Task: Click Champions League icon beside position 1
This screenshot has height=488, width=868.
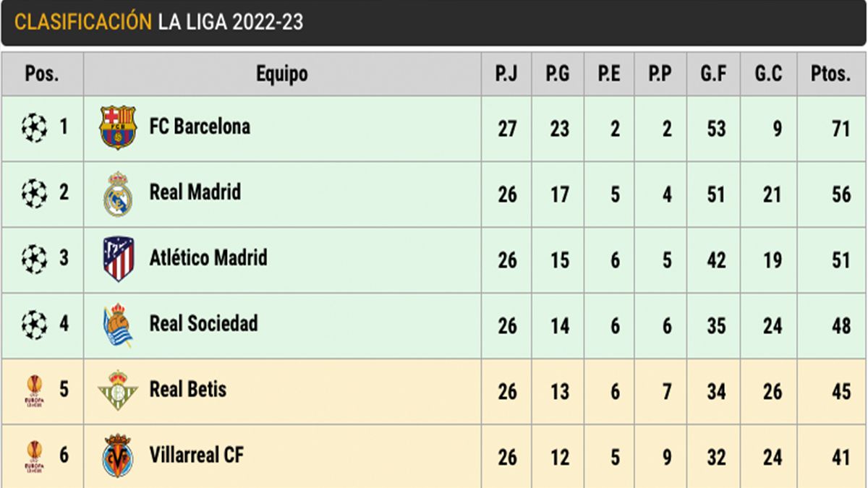Action: pyautogui.click(x=34, y=128)
